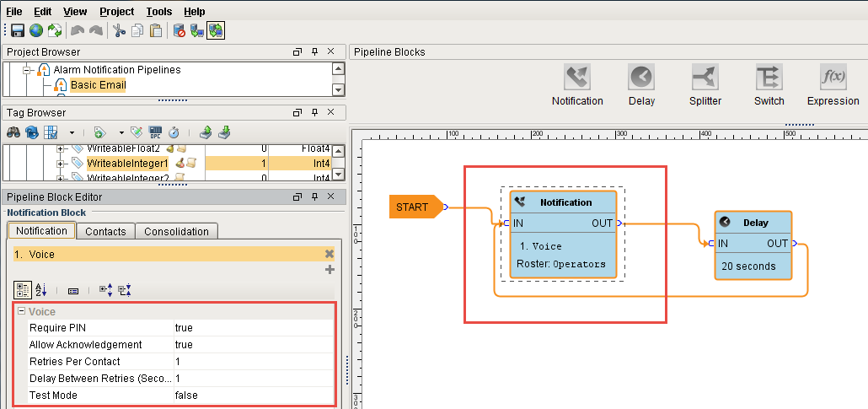The height and width of the screenshot is (409, 868).
Task: Switch to the Contacts tab
Action: pyautogui.click(x=106, y=231)
